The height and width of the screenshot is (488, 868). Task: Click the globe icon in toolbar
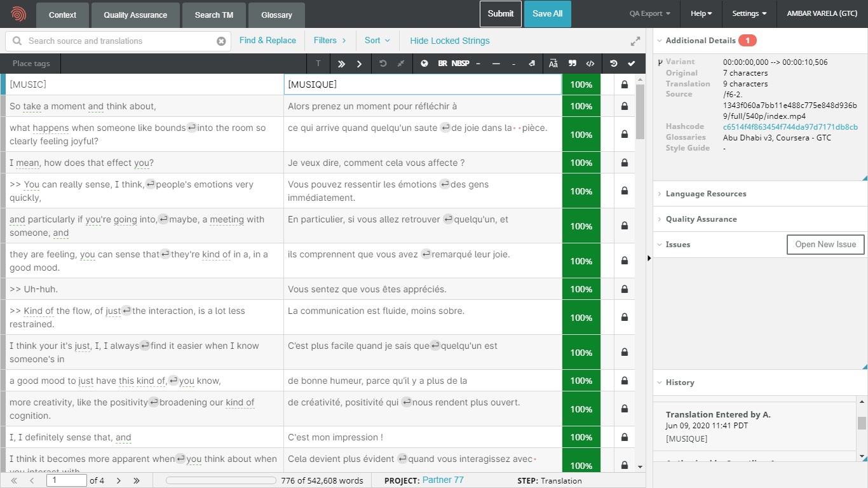(x=424, y=64)
